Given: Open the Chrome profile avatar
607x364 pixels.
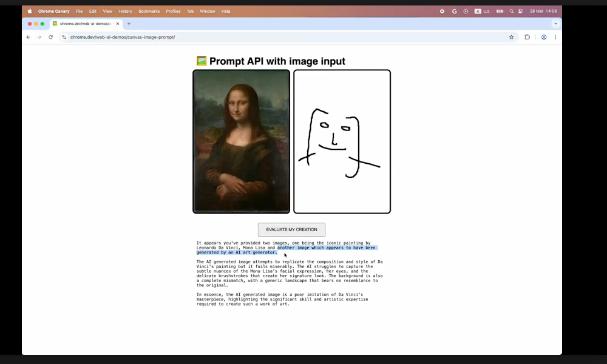Looking at the screenshot, I should point(544,37).
